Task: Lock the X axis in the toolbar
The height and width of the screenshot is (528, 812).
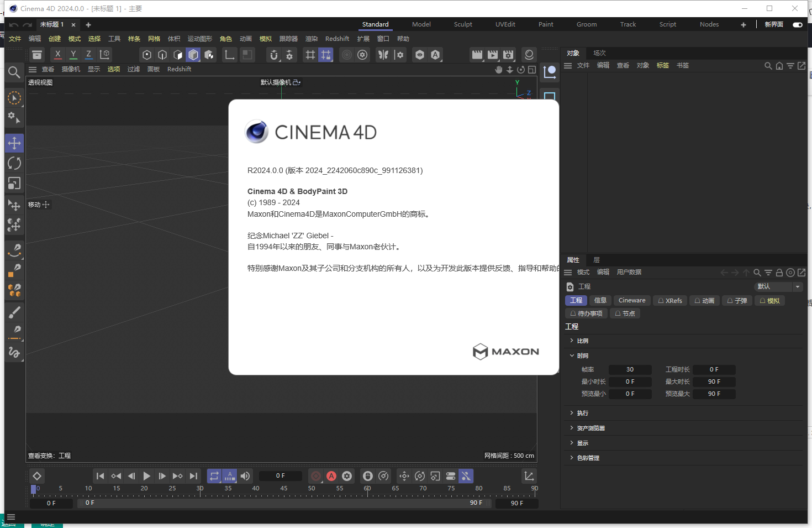Action: pos(57,54)
